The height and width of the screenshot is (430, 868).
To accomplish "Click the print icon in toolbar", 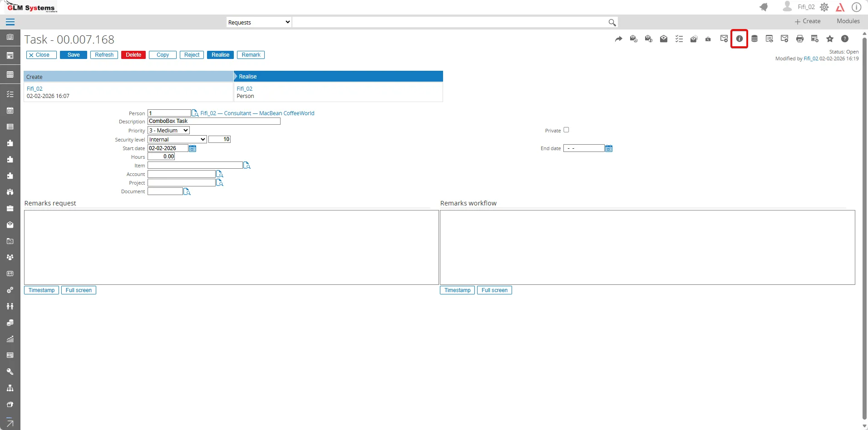I will pos(799,39).
